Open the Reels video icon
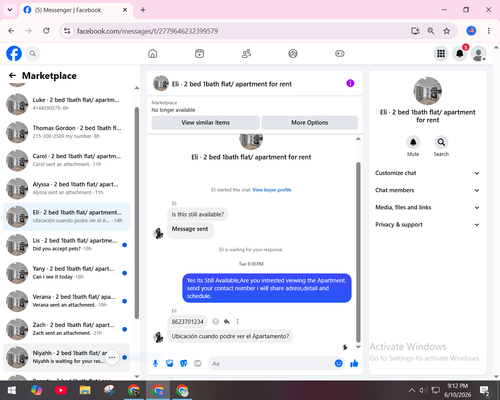The image size is (500, 400). coord(199,53)
